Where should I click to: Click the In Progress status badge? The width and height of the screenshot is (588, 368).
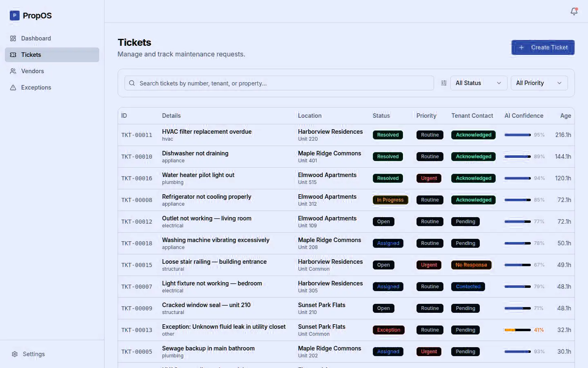point(390,200)
